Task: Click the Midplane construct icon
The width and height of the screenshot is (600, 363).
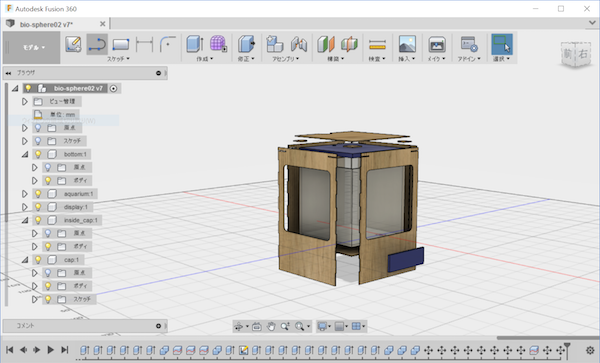Action: (349, 44)
